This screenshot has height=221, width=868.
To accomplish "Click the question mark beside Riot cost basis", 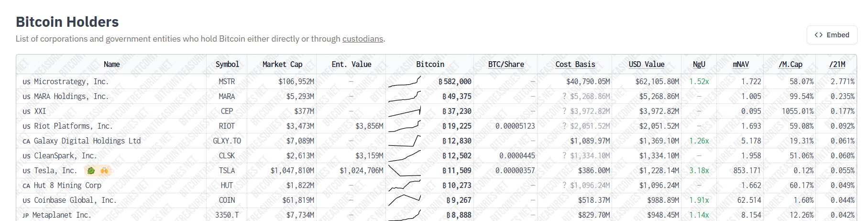I will (x=565, y=126).
